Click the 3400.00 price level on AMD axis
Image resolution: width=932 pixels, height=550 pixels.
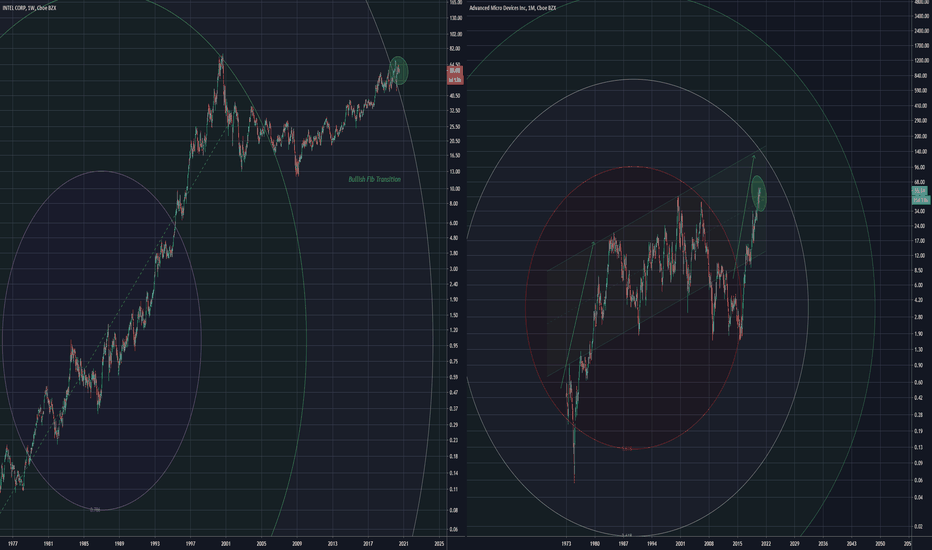click(x=922, y=15)
